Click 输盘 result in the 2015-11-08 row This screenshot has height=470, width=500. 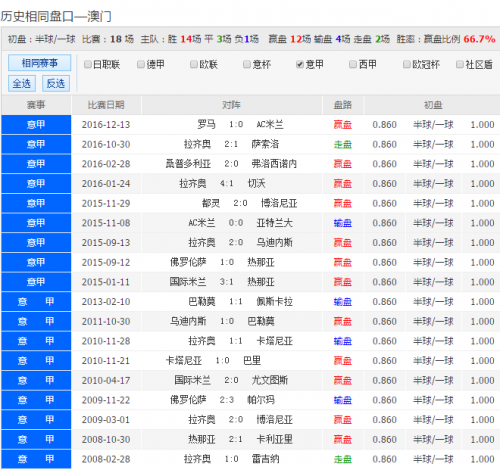point(343,223)
